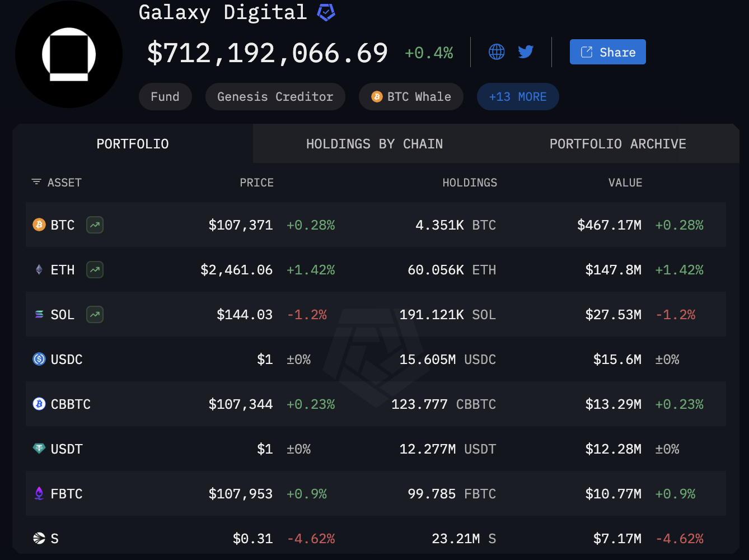The height and width of the screenshot is (560, 749).
Task: Select the BTC Whale tag
Action: point(411,97)
